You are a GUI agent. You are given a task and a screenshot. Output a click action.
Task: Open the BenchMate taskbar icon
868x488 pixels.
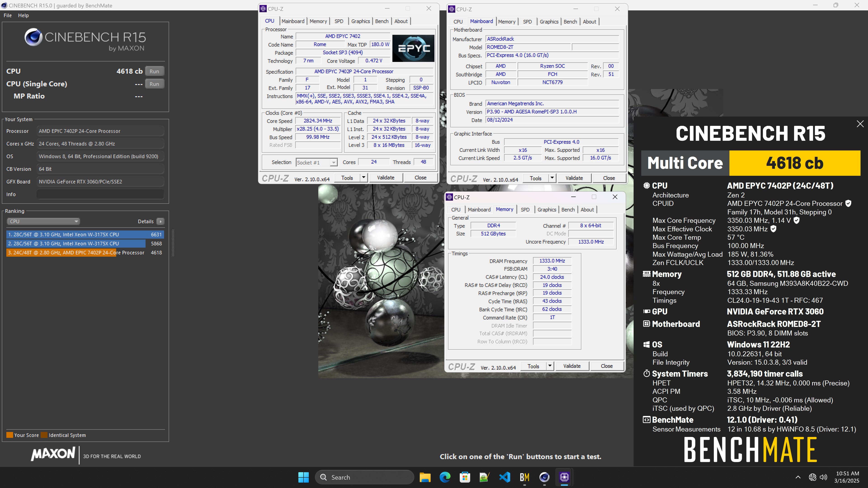click(x=524, y=477)
